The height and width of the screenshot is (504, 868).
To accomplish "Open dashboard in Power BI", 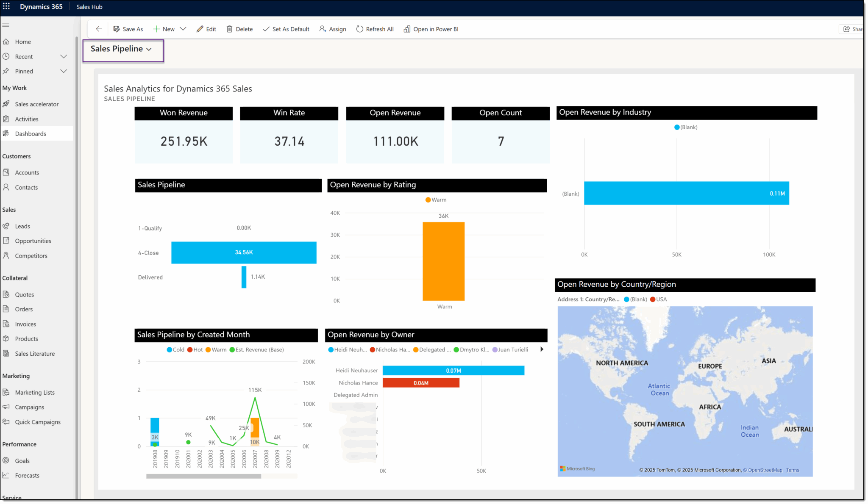I will 431,29.
